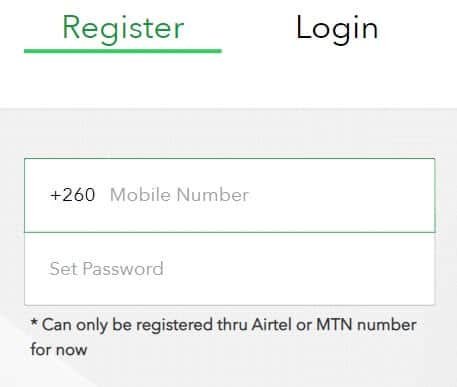Click the Mobile Number placeholder text
Image resolution: width=457 pixels, height=387 pixels.
(179, 195)
